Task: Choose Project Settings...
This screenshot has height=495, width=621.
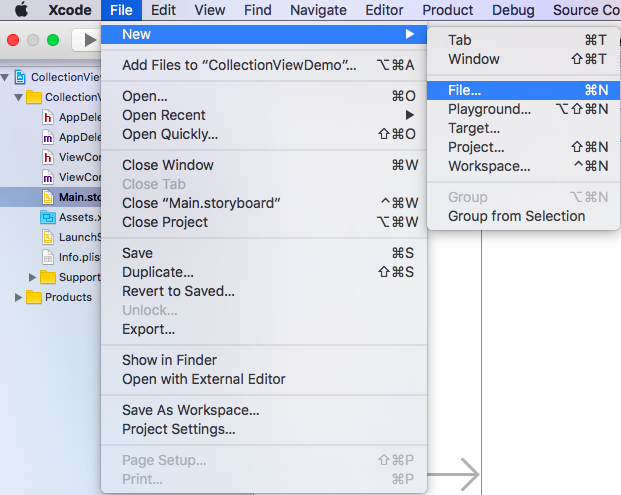Action: click(x=264, y=429)
